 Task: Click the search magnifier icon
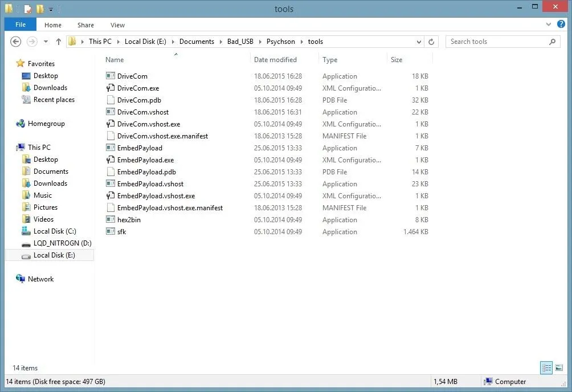[x=552, y=42]
